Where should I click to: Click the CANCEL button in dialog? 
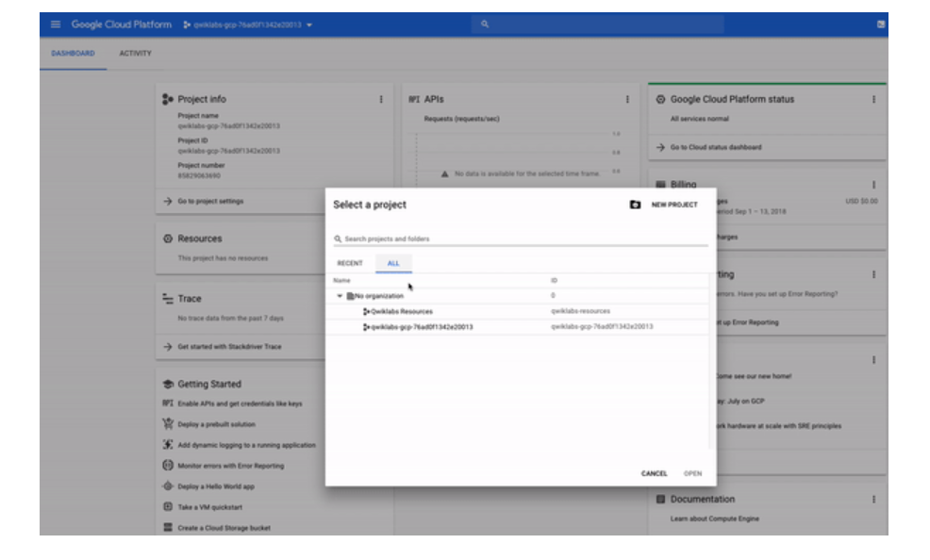(655, 473)
